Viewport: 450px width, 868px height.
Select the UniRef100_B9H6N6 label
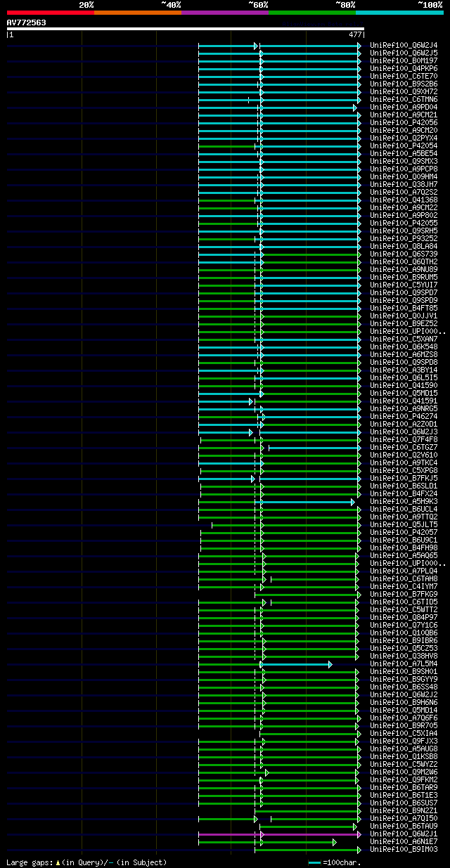coord(404,703)
